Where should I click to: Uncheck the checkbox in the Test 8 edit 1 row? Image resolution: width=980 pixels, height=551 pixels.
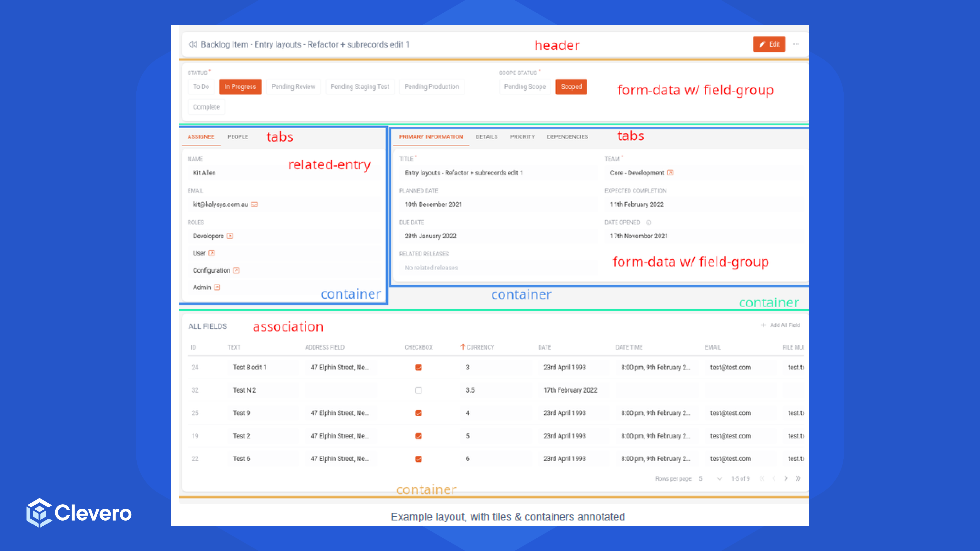(x=418, y=368)
